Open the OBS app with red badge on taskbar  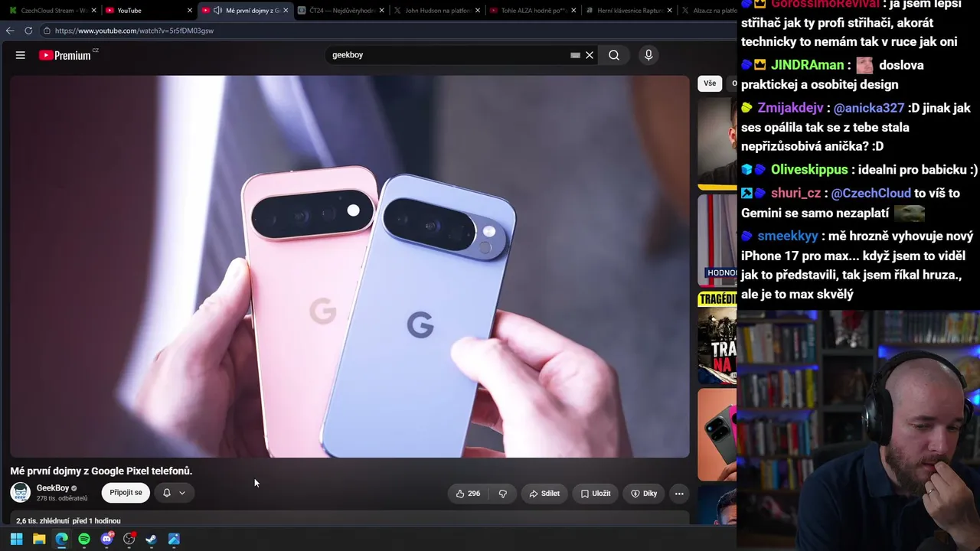[x=129, y=539]
